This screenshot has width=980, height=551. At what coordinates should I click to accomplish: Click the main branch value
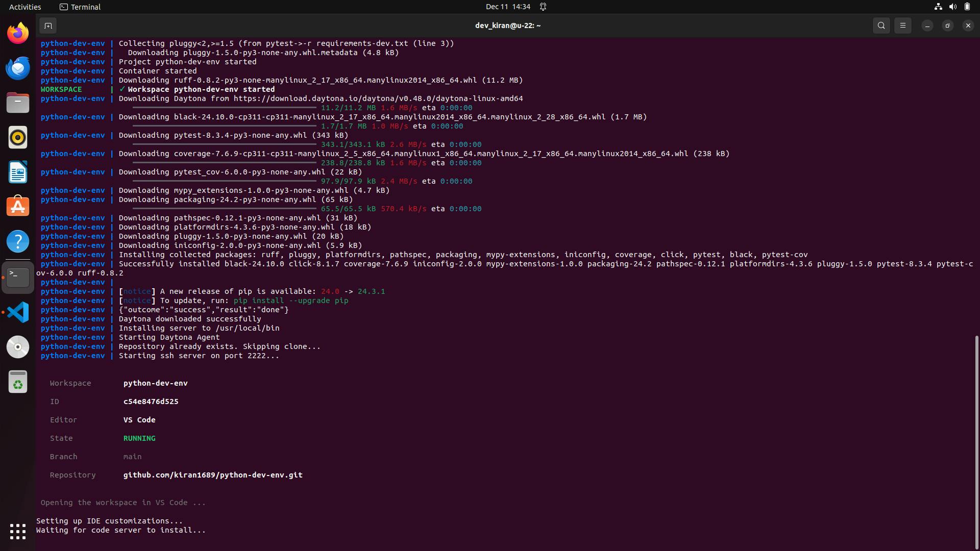point(133,457)
